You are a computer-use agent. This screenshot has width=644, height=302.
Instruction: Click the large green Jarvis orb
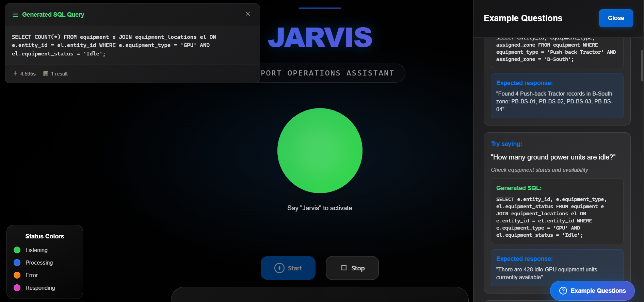pos(320,151)
